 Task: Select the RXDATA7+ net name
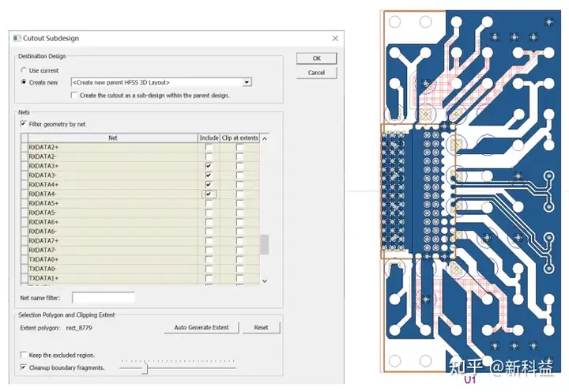(43, 240)
